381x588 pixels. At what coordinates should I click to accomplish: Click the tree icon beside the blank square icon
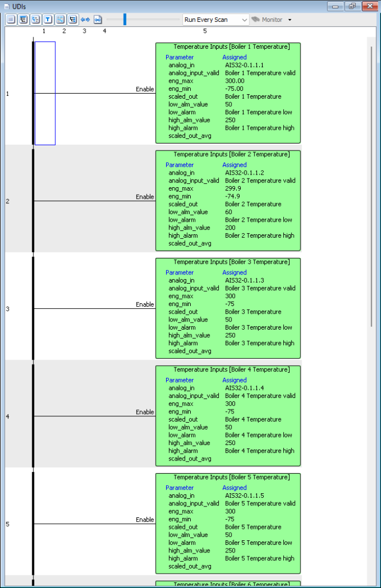coord(23,20)
